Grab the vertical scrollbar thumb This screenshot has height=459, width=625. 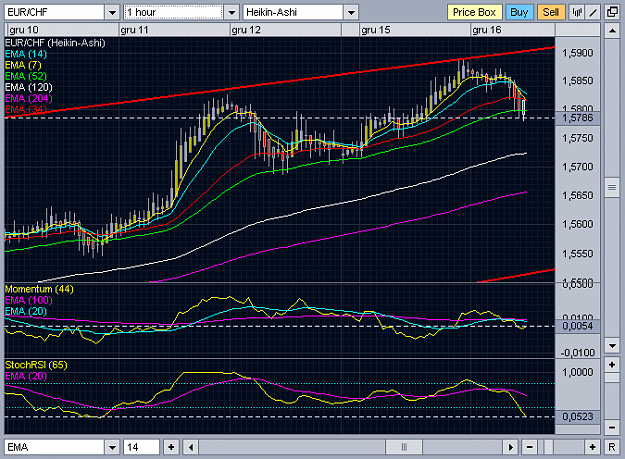(x=612, y=188)
